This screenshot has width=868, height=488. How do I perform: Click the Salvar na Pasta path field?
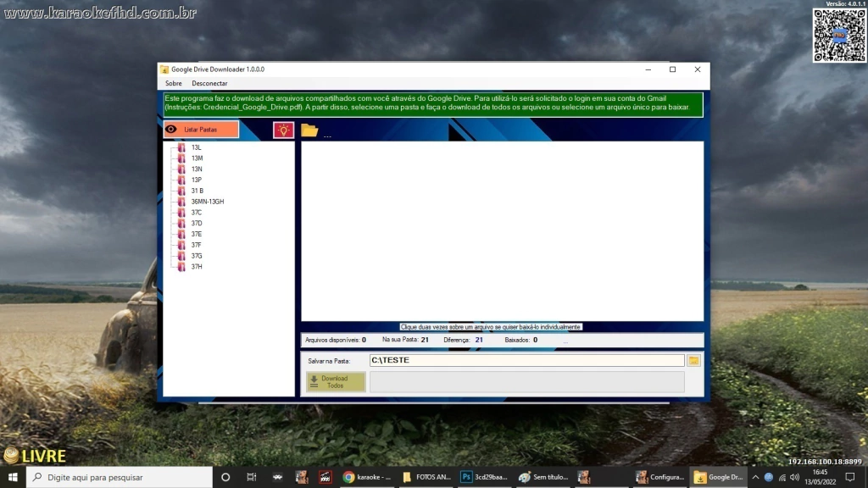[526, 360]
